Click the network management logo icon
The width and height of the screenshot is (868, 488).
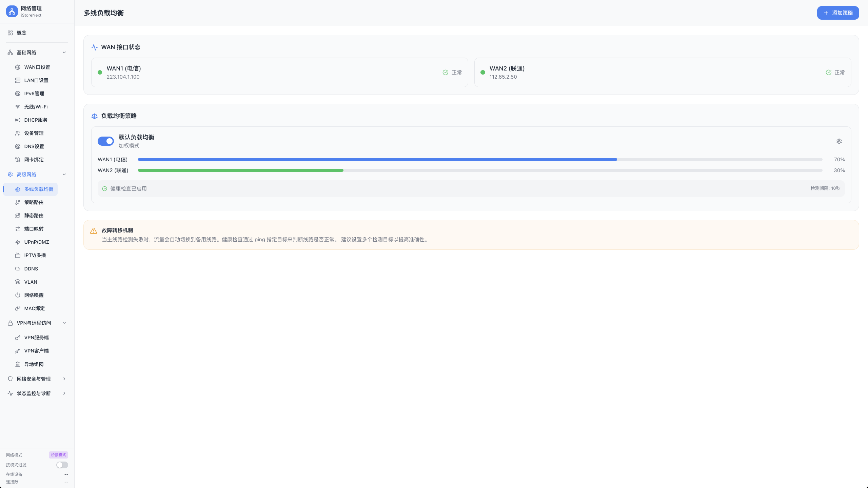pyautogui.click(x=12, y=12)
